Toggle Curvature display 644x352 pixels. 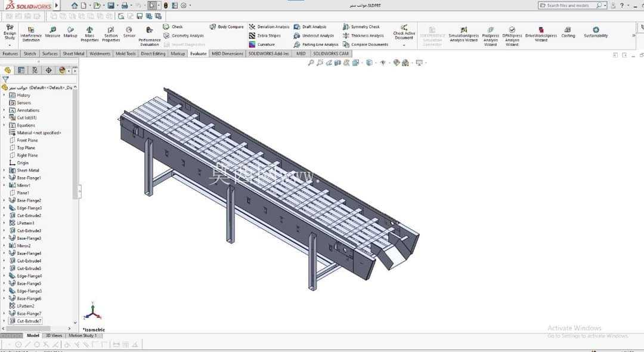tap(262, 44)
